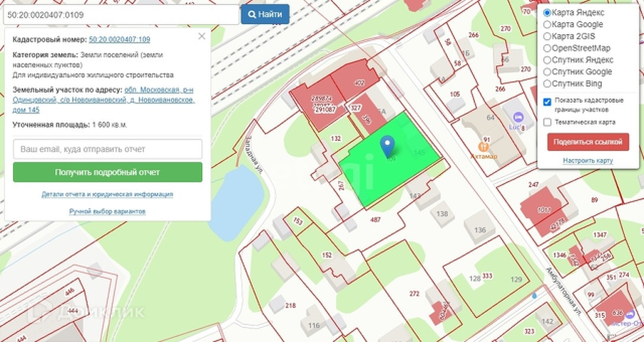
Task: Click the blue pond on map
Action: tap(237, 202)
